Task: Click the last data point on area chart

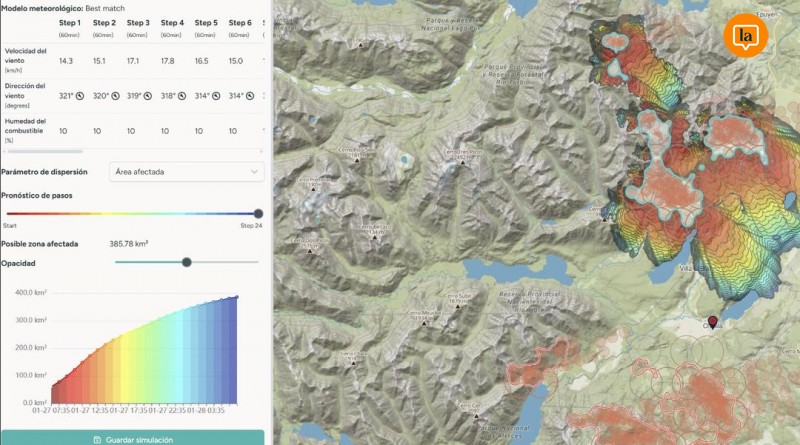Action: (x=237, y=296)
